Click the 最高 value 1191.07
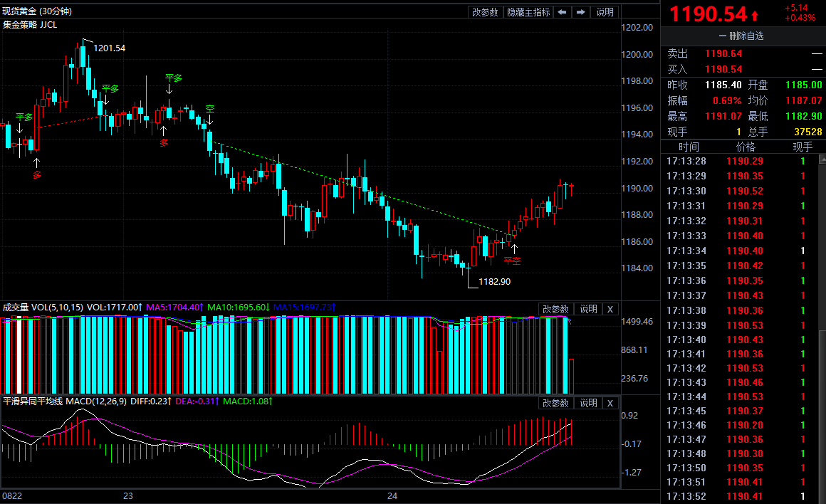This screenshot has height=504, width=826. (x=723, y=116)
